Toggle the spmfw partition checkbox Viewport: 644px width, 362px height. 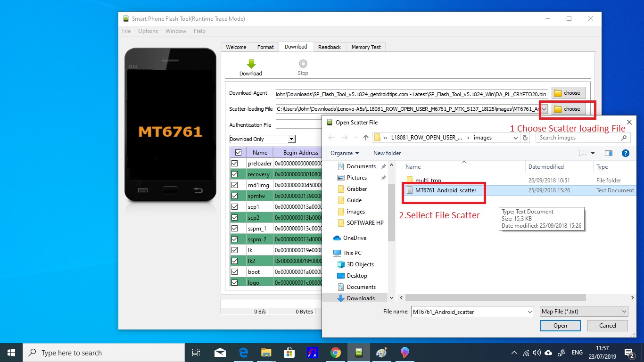(235, 196)
